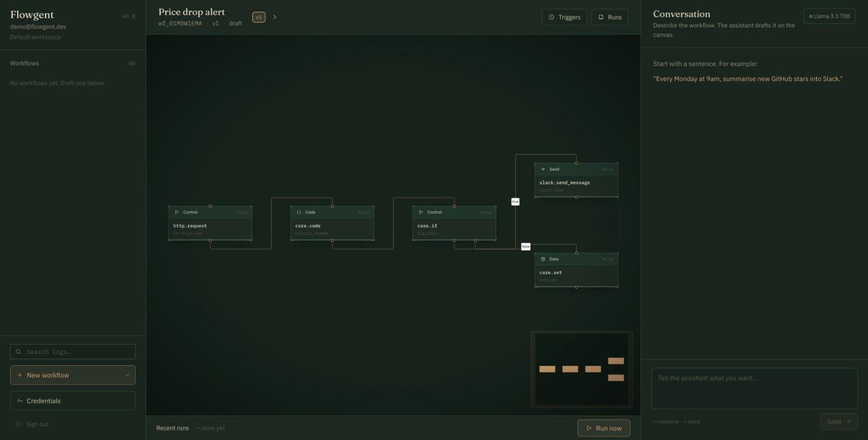The image size is (868, 440).
Task: Focus the assistant message input box
Action: tap(754, 389)
